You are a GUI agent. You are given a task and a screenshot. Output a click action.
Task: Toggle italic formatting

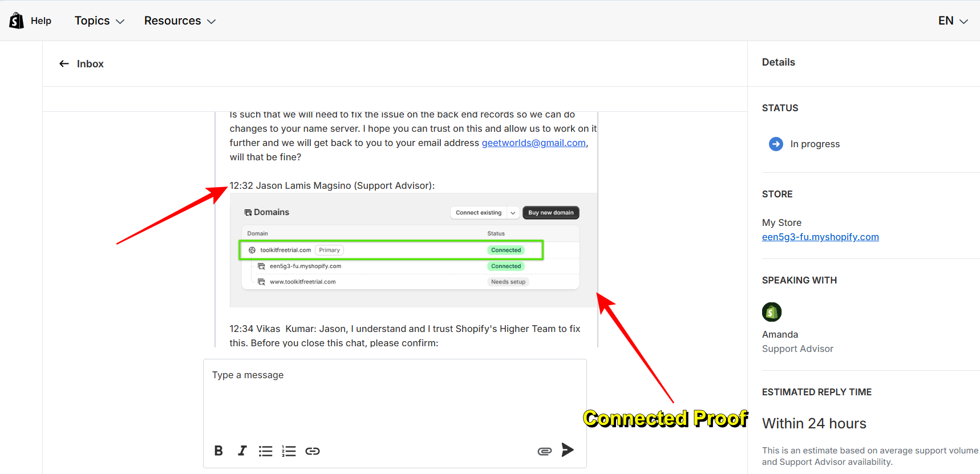point(242,451)
